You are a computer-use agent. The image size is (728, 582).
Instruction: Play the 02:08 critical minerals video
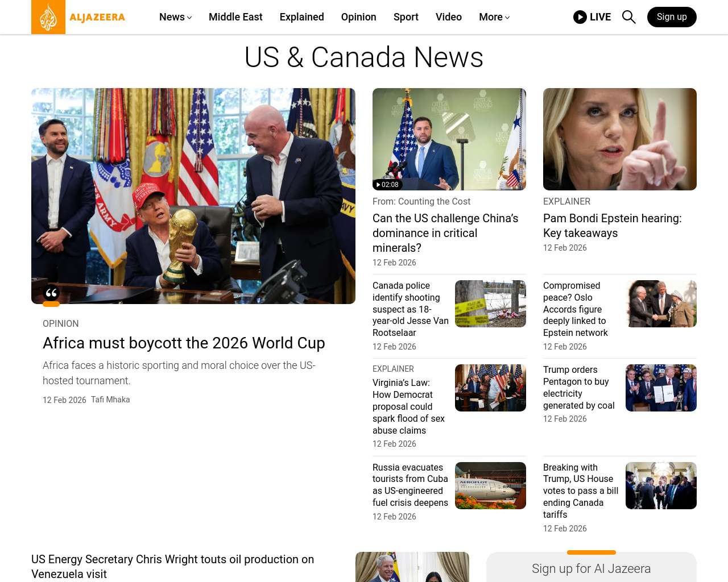pos(387,185)
